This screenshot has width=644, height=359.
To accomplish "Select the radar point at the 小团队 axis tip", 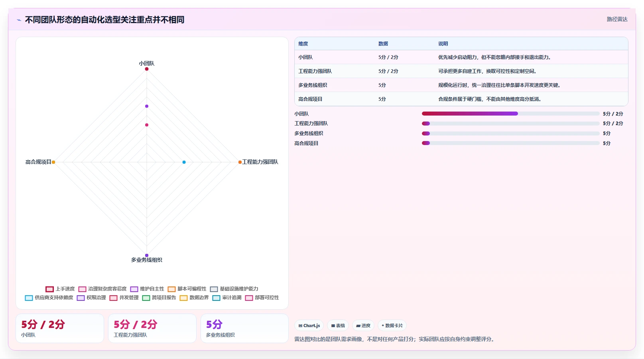I will 147,69.
